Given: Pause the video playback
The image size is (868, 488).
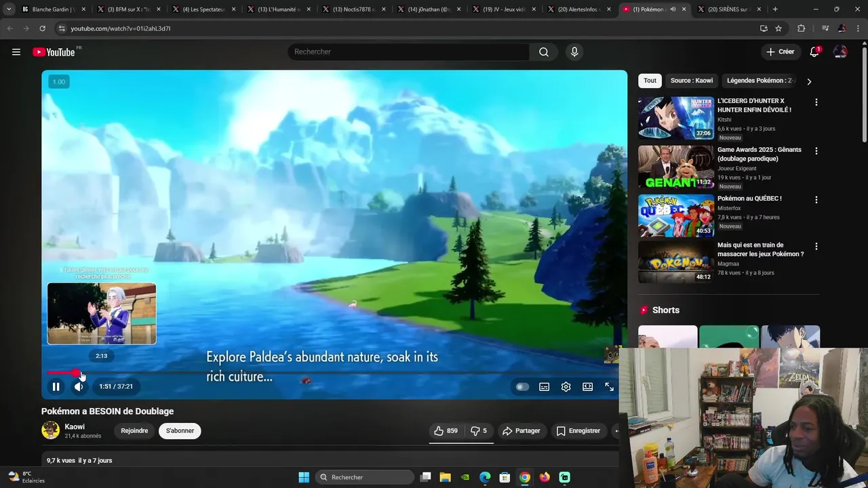Looking at the screenshot, I should coord(56,386).
